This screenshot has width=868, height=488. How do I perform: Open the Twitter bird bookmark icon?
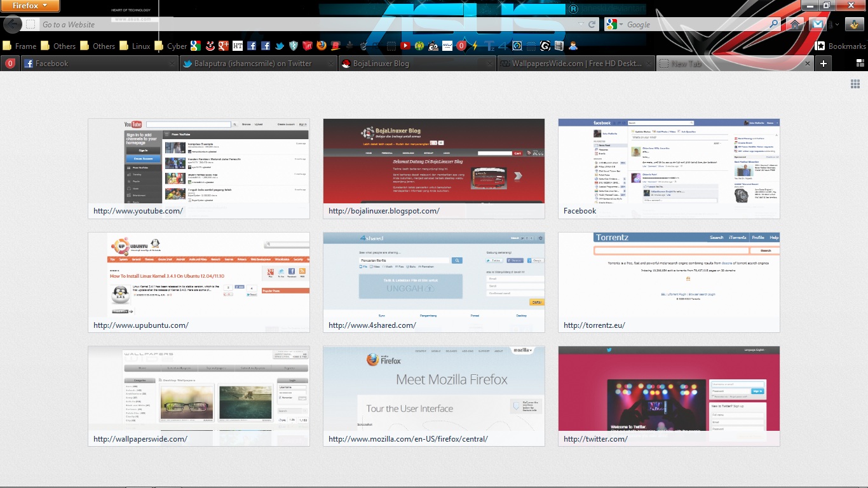[x=280, y=46]
